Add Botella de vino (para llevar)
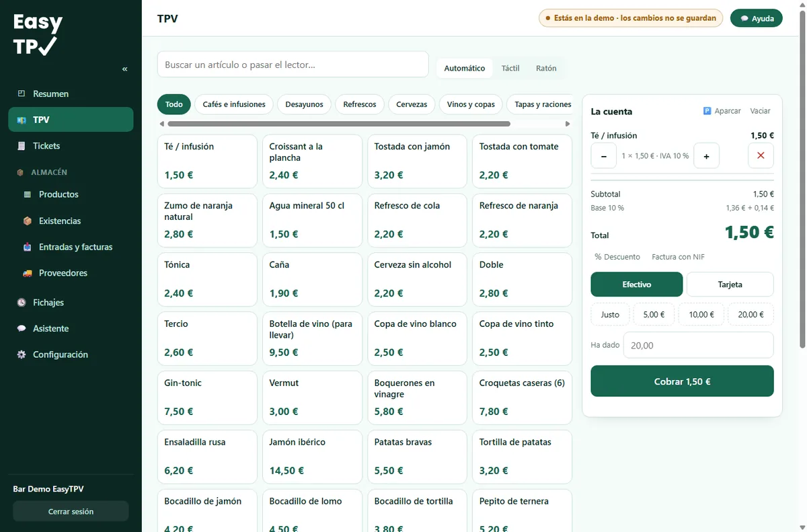 pyautogui.click(x=312, y=339)
